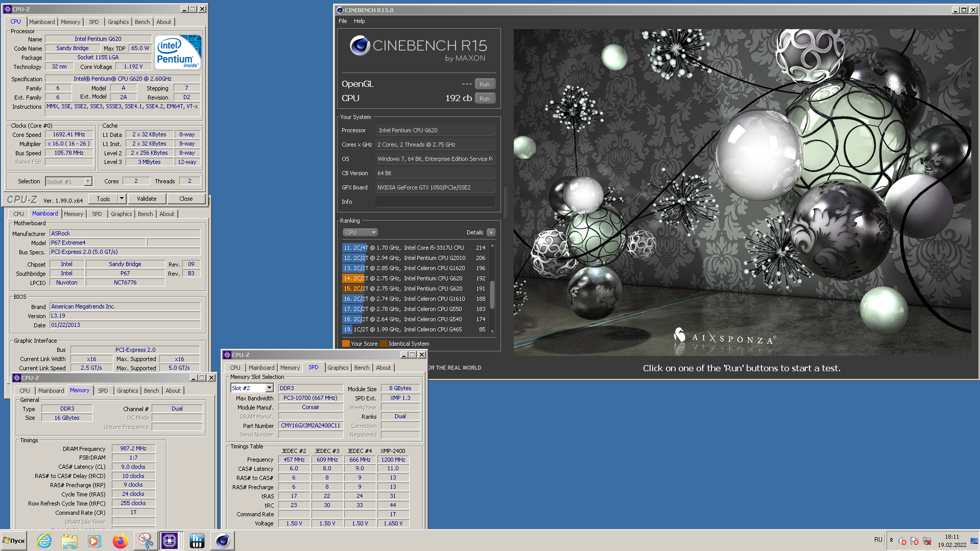Open the File menu in Cinebench
Image resolution: width=980 pixels, height=551 pixels.
click(x=343, y=21)
